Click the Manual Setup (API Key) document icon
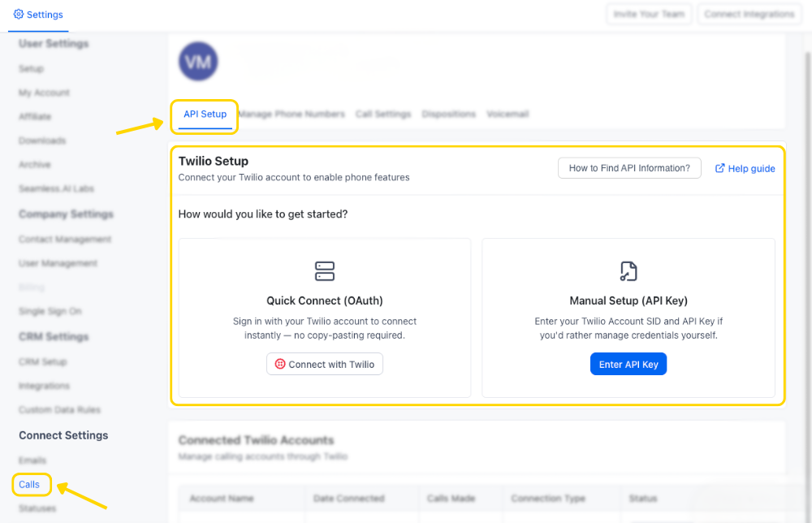 (x=628, y=270)
